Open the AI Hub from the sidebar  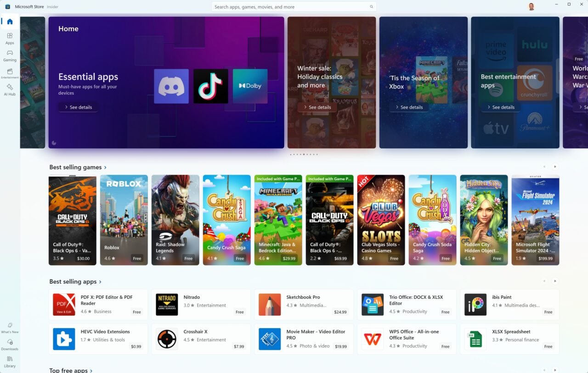pyautogui.click(x=9, y=90)
